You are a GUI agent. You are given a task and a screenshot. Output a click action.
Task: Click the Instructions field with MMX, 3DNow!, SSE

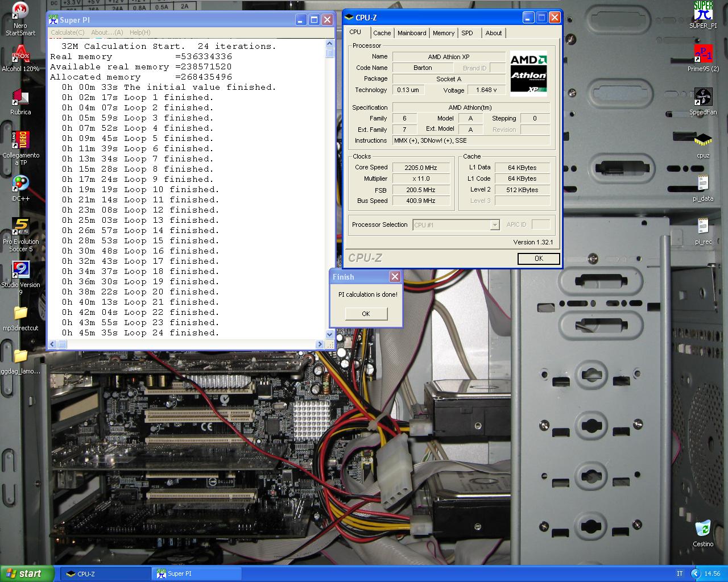tap(471, 140)
